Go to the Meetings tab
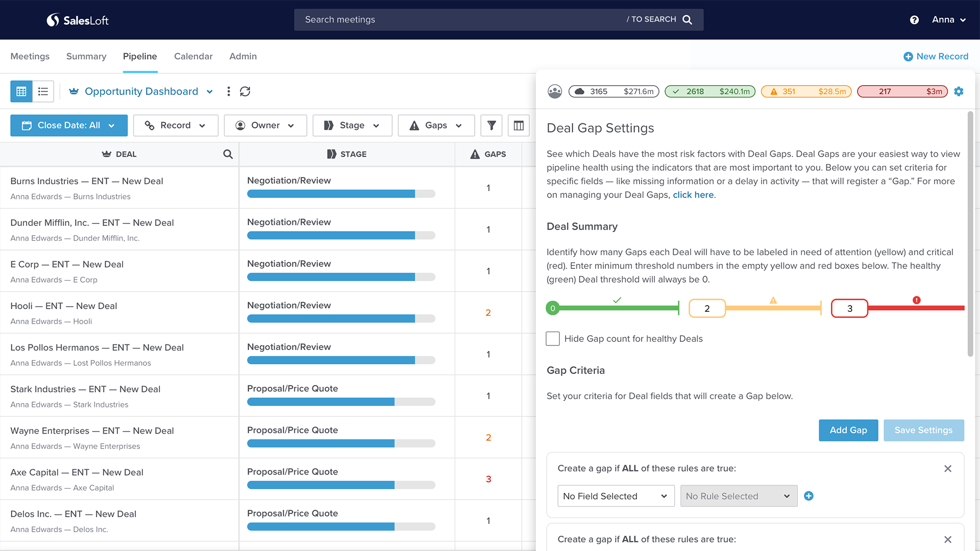The width and height of the screenshot is (980, 551). (30, 57)
